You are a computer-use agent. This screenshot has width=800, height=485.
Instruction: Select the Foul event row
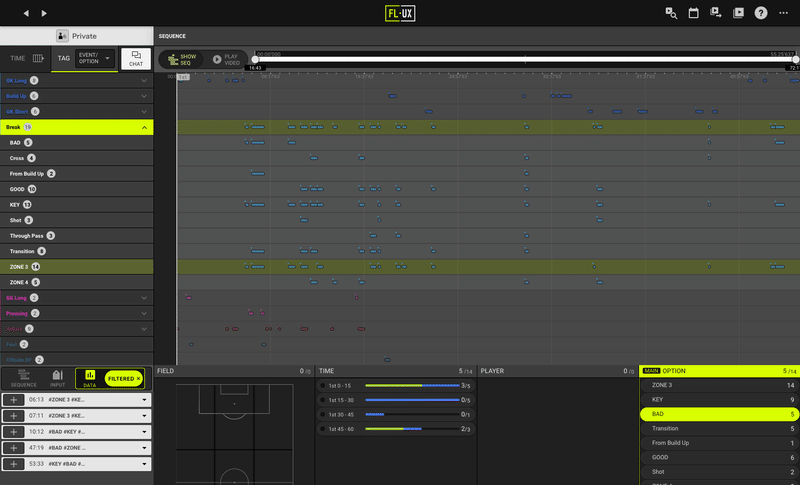click(77, 344)
